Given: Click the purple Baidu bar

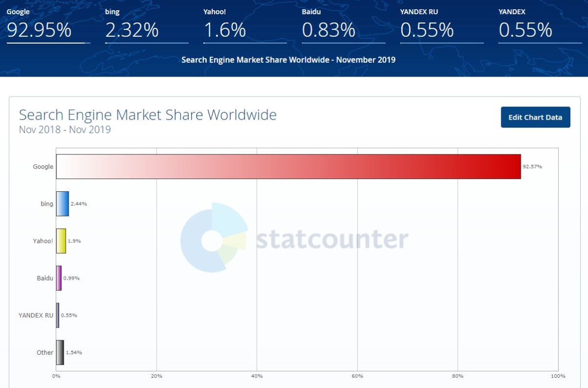Looking at the screenshot, I should (59, 278).
